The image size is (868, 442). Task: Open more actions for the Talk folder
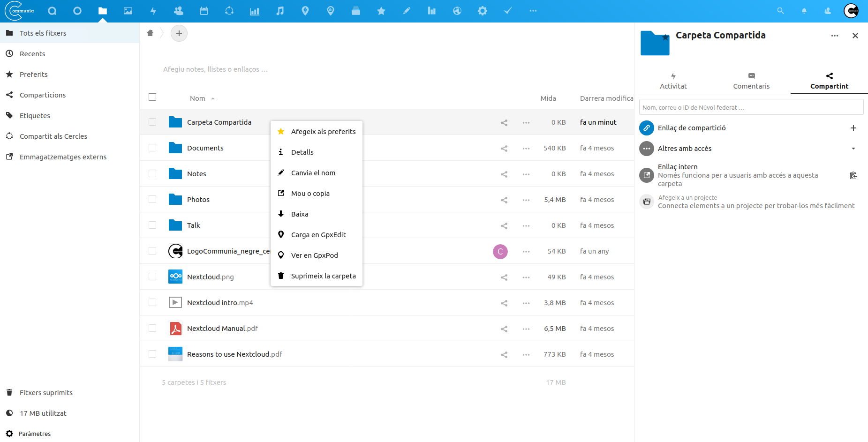[x=526, y=225]
